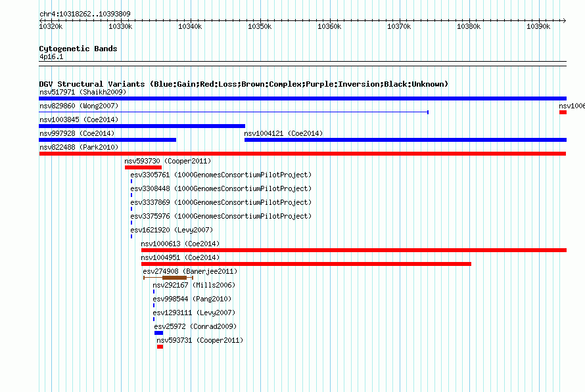Click the 10360k ruler mark
Screen dimensions: 585x392
[x=329, y=26]
